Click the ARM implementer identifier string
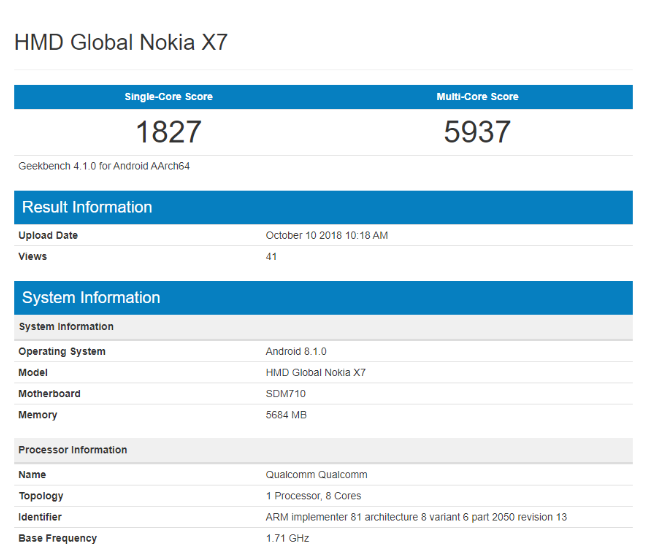 click(417, 517)
